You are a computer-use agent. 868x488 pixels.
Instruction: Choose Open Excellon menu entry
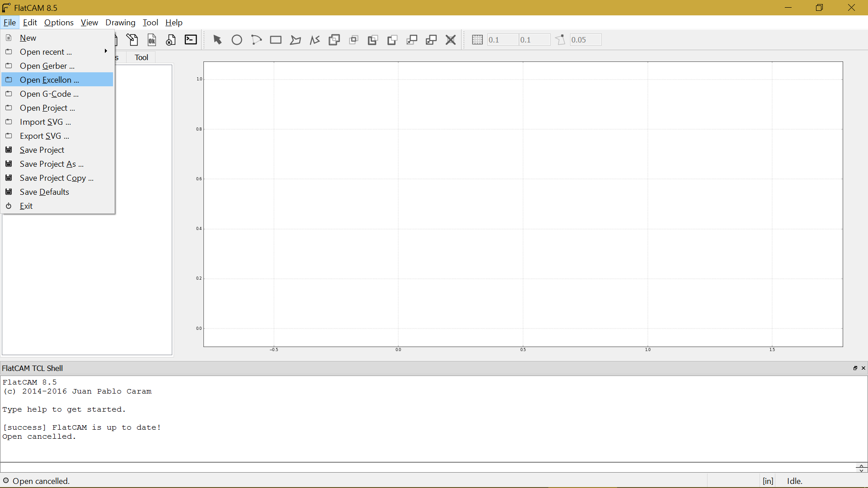(x=57, y=80)
